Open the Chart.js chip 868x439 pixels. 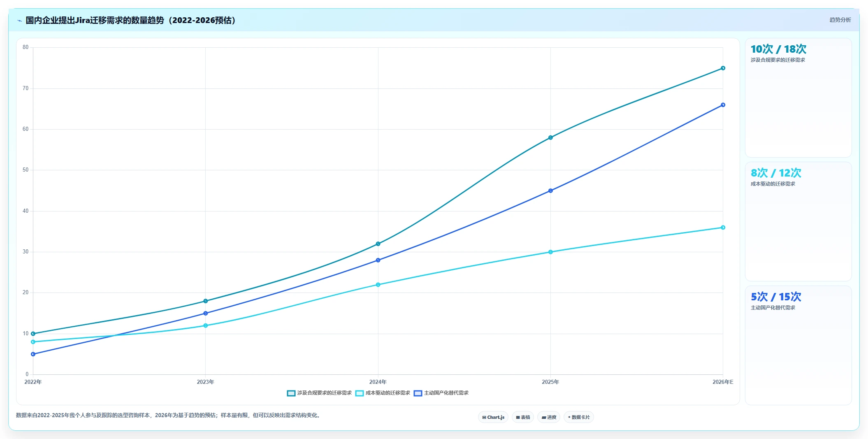(x=493, y=417)
